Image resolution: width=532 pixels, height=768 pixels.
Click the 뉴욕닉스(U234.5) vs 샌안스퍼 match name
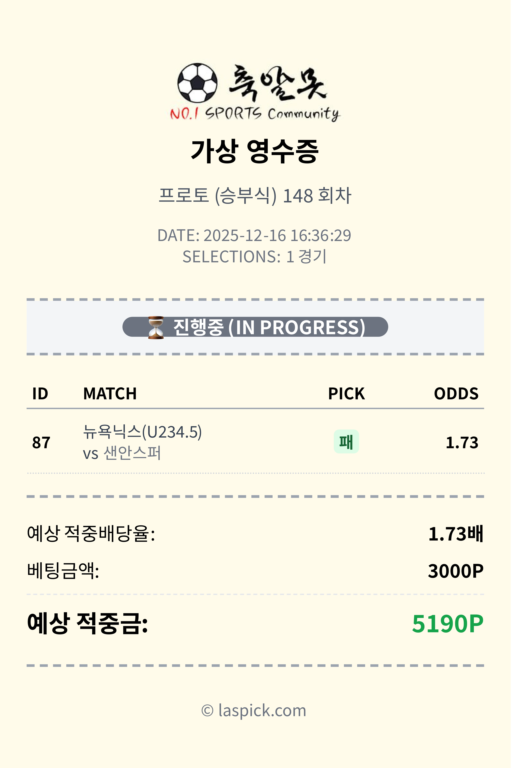click(142, 442)
